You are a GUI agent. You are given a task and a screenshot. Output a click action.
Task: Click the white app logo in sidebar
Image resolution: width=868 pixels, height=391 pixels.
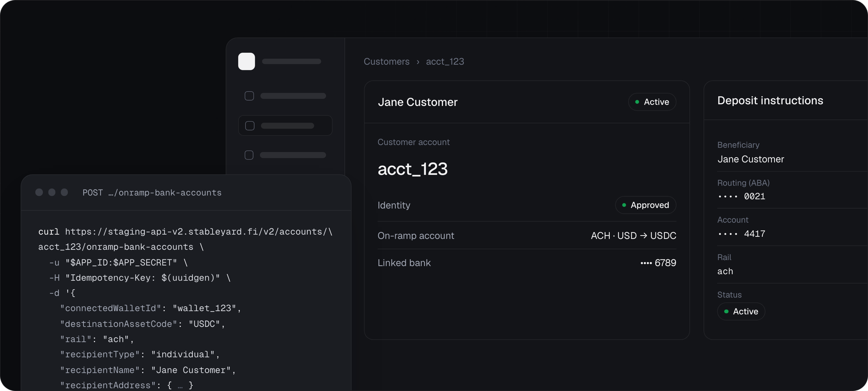pyautogui.click(x=246, y=61)
